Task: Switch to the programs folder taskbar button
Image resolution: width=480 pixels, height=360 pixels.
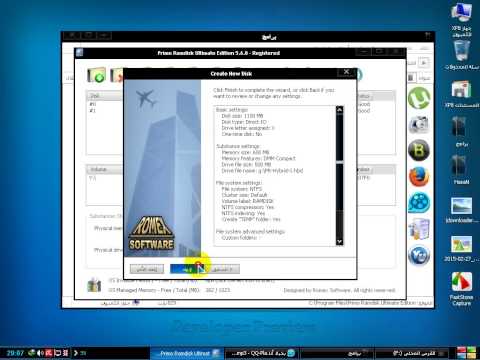Action: click(x=337, y=353)
